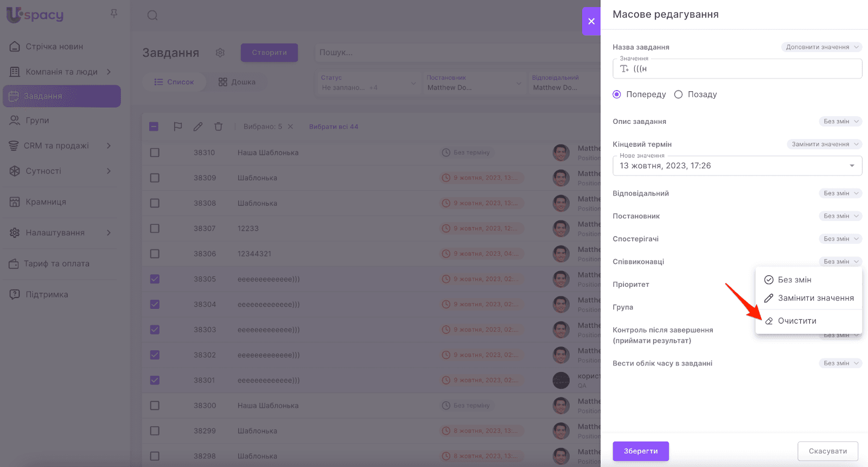Open Без змін dropdown for Вести облік часу

pos(840,363)
